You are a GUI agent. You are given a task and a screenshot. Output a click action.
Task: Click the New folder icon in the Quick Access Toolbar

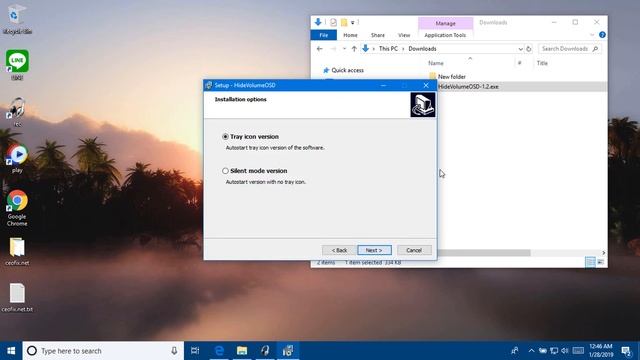[344, 22]
